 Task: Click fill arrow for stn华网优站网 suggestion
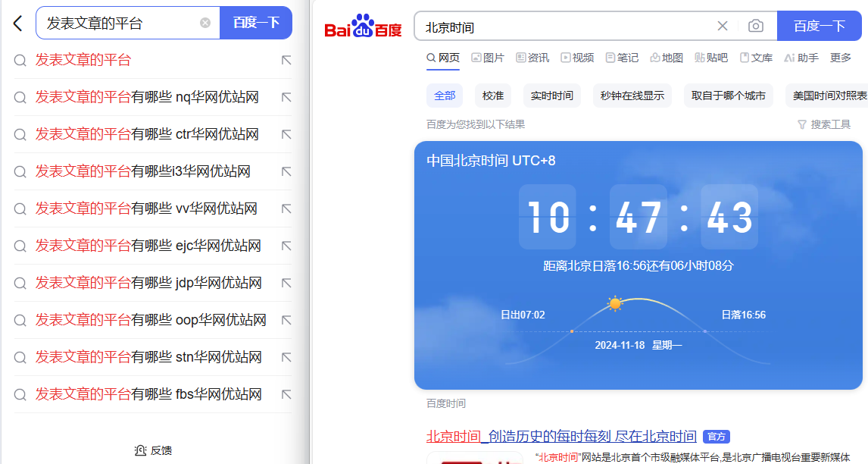click(x=286, y=358)
